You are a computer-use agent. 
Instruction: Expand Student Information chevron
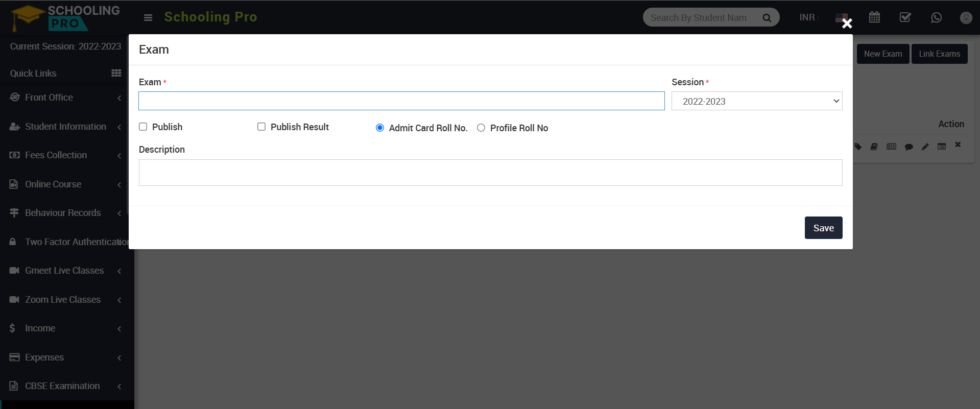tap(119, 127)
